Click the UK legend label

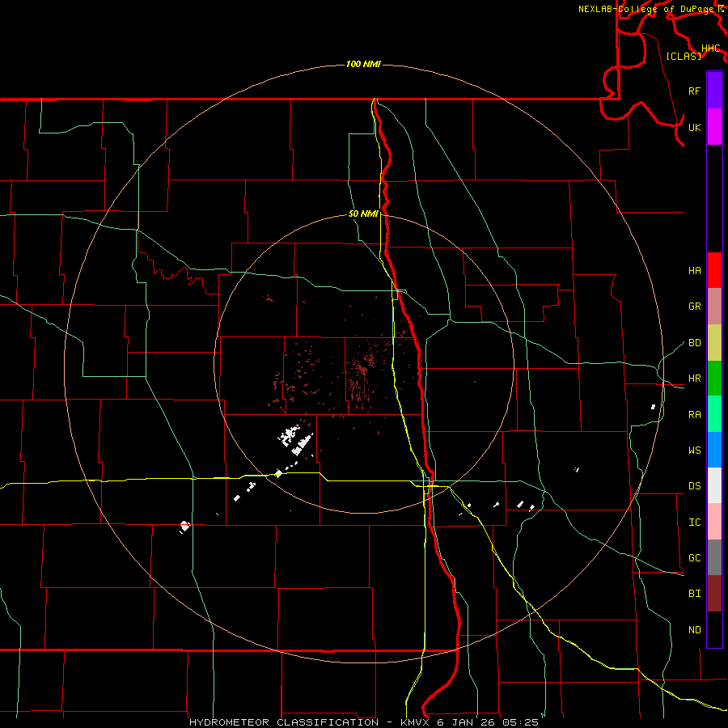point(694,127)
